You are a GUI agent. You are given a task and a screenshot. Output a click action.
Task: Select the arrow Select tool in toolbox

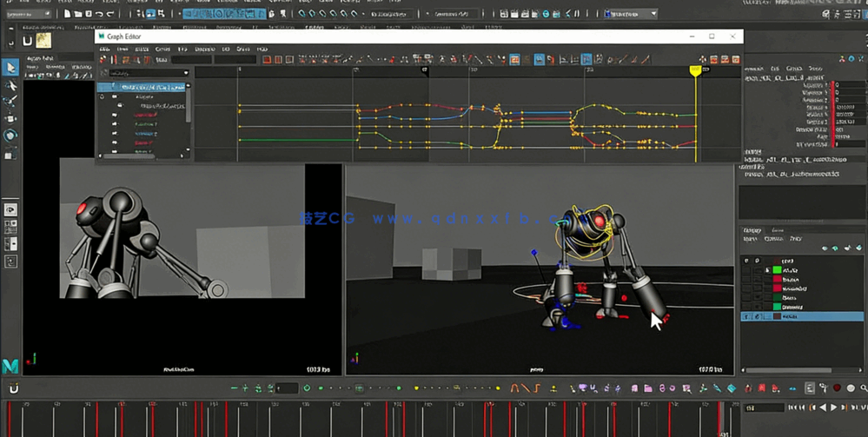pyautogui.click(x=10, y=68)
